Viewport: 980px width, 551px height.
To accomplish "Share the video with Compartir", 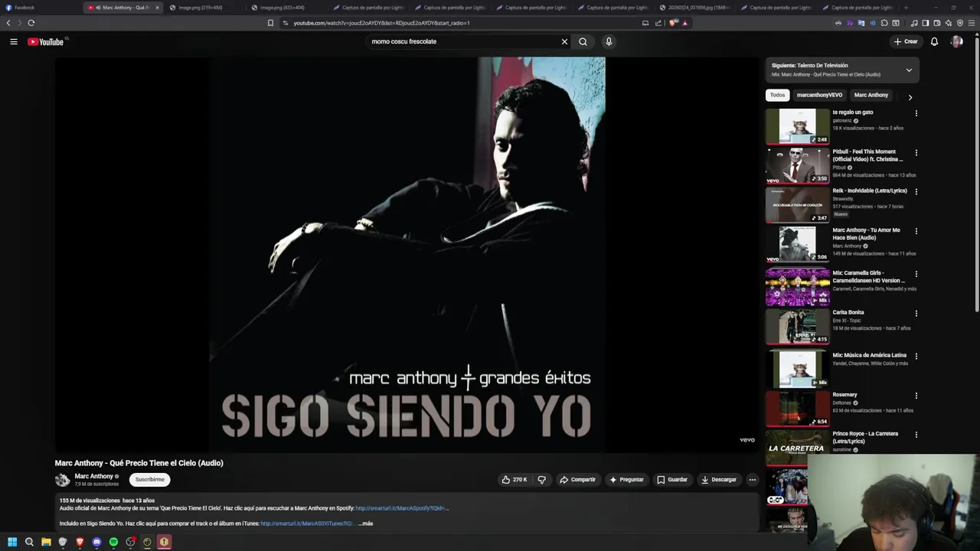I will (x=577, y=480).
